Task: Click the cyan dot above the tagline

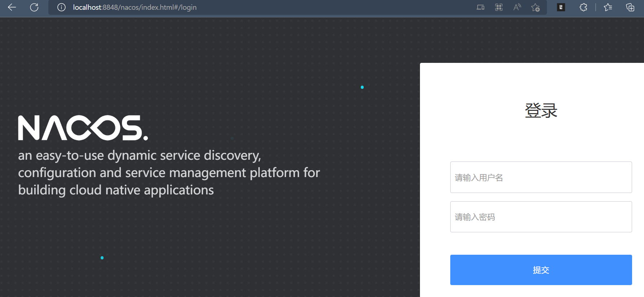Action: 362,87
